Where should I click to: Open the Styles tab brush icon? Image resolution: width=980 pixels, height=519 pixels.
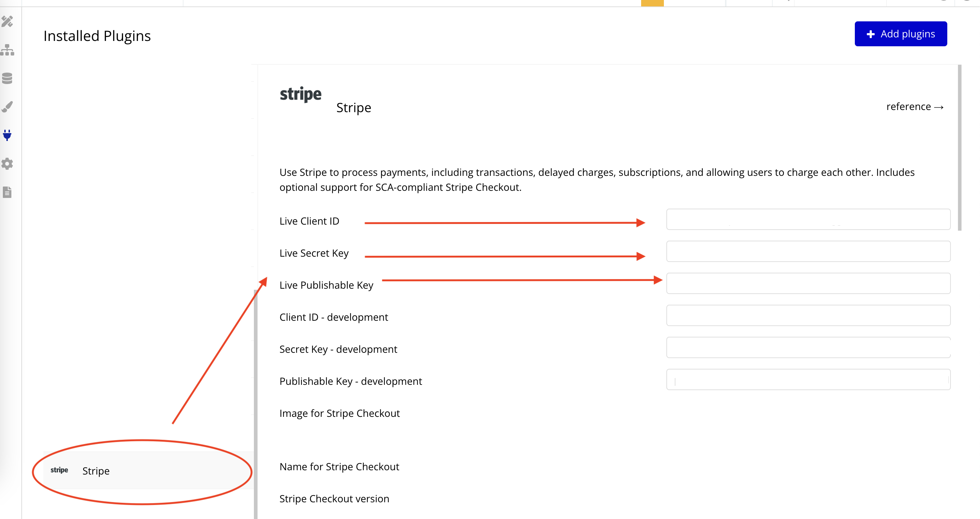pos(7,107)
